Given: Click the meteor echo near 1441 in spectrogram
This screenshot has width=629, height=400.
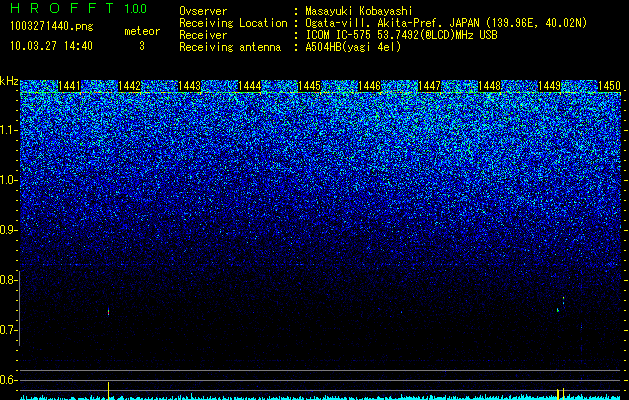Looking at the screenshot, I should pos(108,312).
